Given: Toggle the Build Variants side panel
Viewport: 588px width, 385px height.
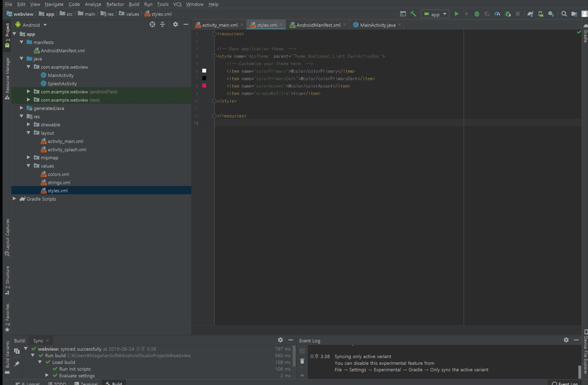Looking at the screenshot, I should [7, 357].
